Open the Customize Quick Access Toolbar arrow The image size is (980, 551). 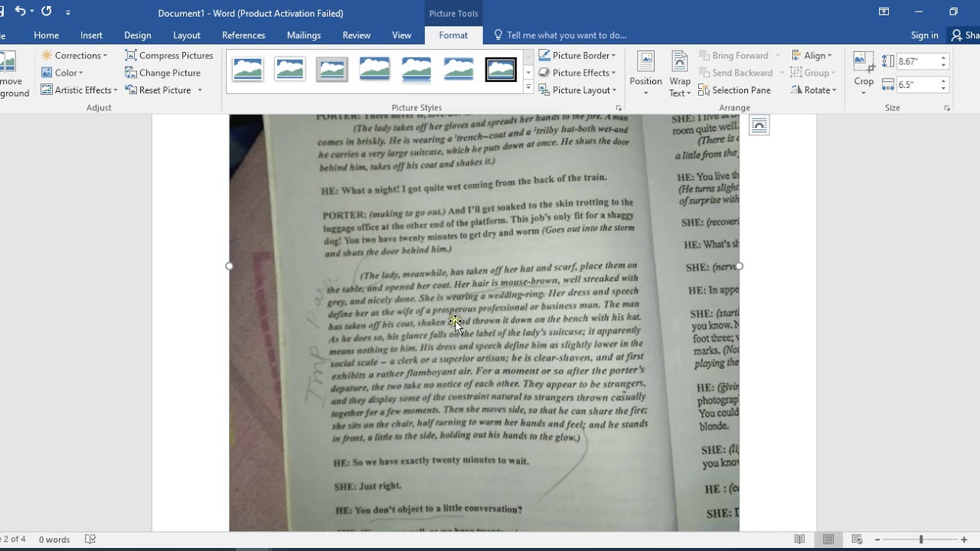(68, 12)
